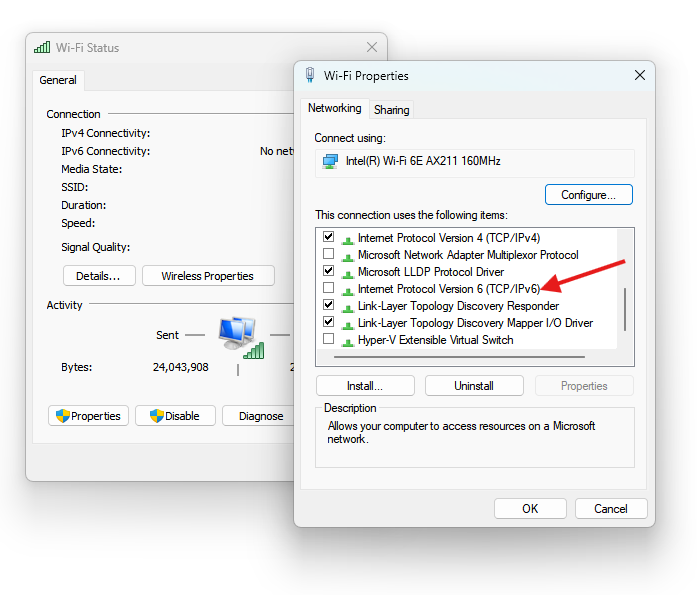Select the Networking tab

click(334, 108)
